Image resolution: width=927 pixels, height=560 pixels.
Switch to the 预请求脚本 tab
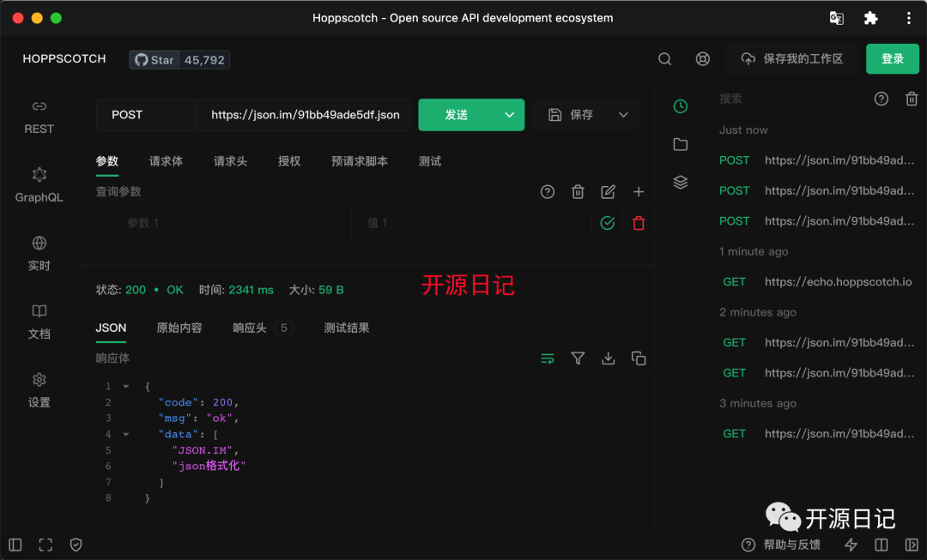point(360,161)
